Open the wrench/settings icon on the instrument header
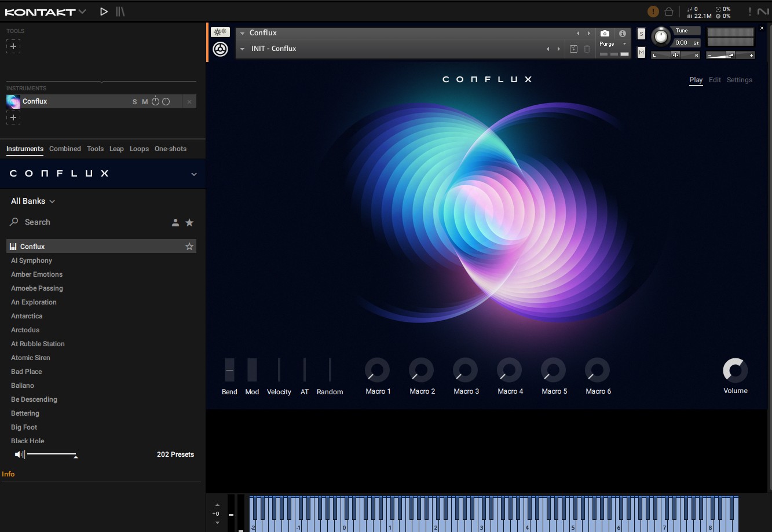The width and height of the screenshot is (772, 532). [220, 32]
